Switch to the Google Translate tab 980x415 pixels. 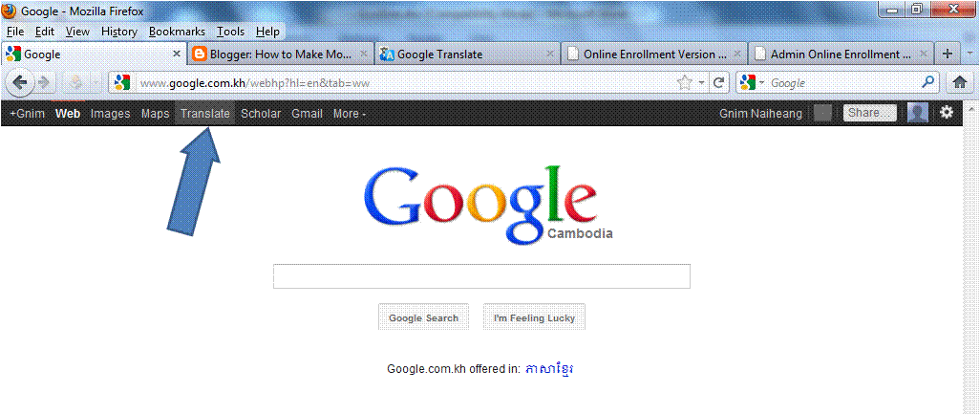point(467,54)
